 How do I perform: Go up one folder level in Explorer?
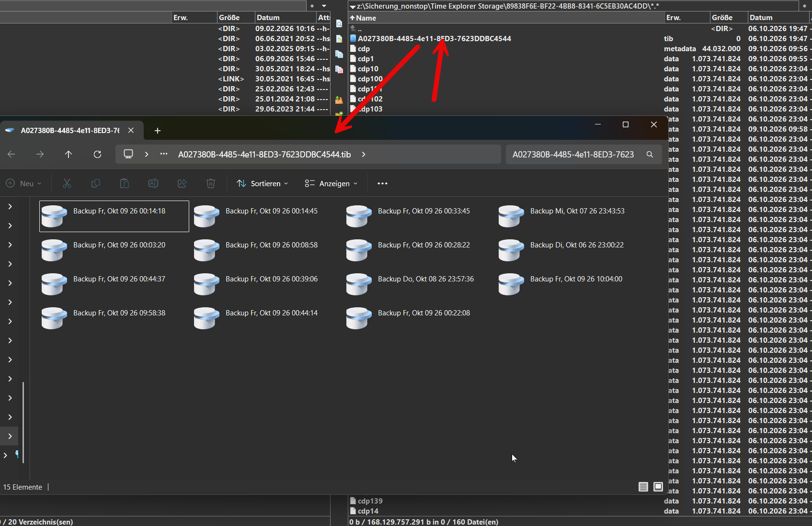pos(69,154)
